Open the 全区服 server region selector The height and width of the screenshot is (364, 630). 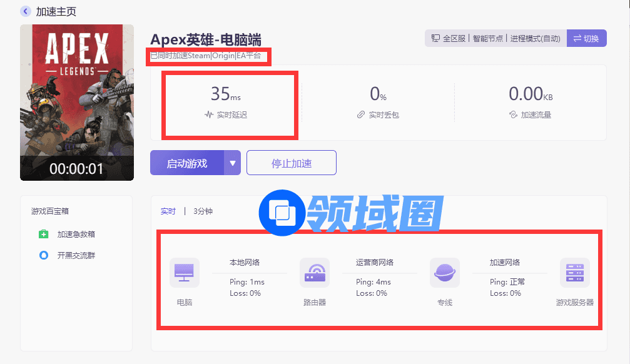pyautogui.click(x=449, y=38)
